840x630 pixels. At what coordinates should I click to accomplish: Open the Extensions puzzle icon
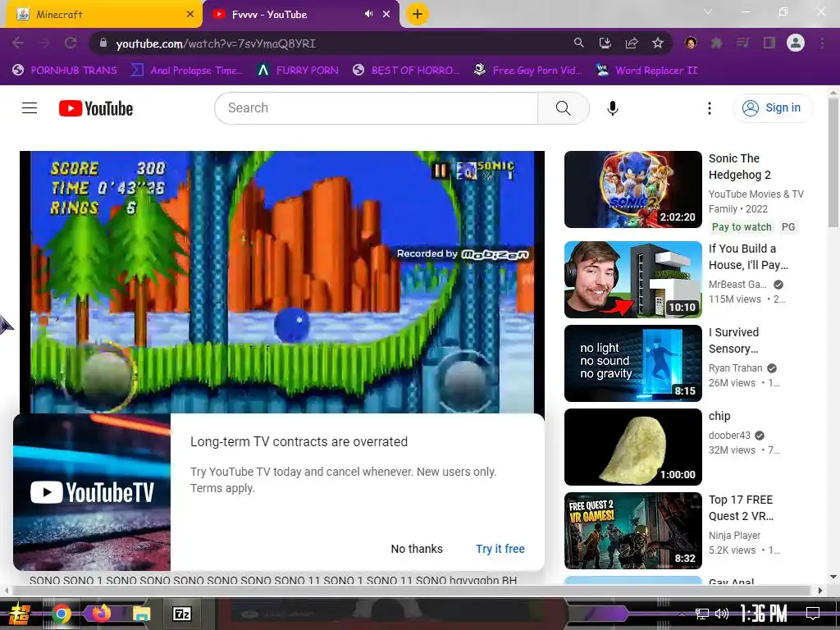pyautogui.click(x=717, y=43)
